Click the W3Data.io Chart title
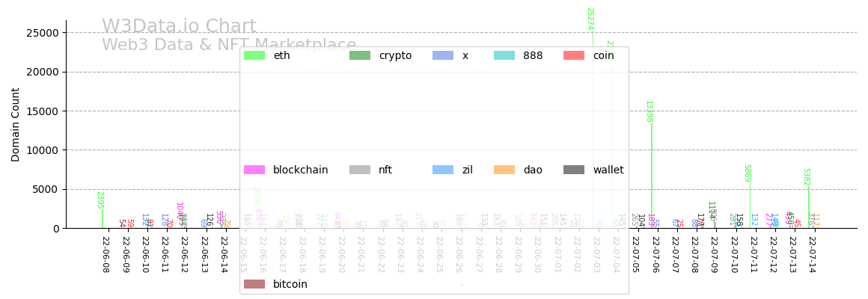Screen dimensions: 868x299 point(179,27)
